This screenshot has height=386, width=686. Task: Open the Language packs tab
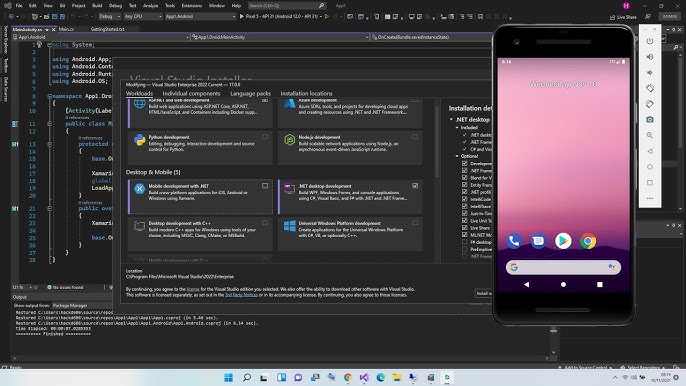point(250,93)
